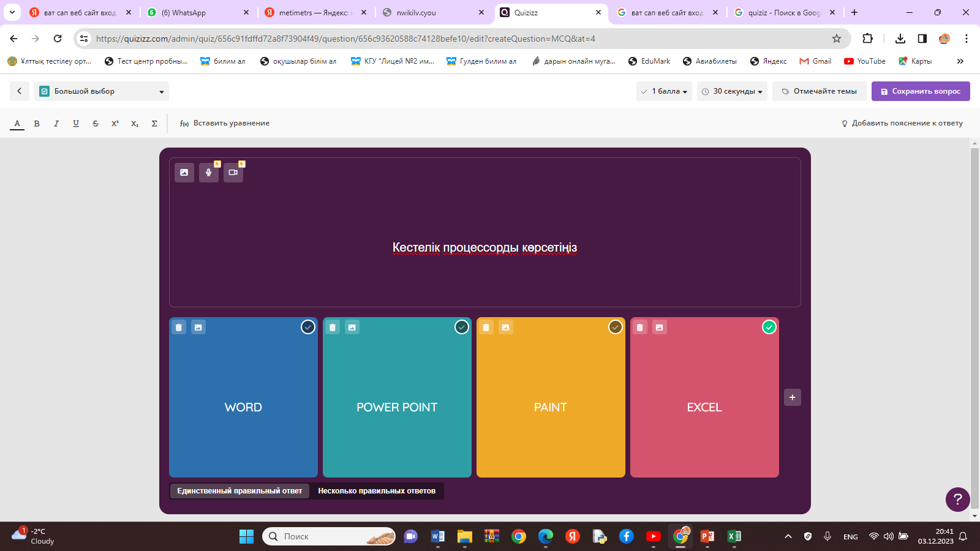The height and width of the screenshot is (551, 980).
Task: Click the browser address bar URL
Action: 345,39
